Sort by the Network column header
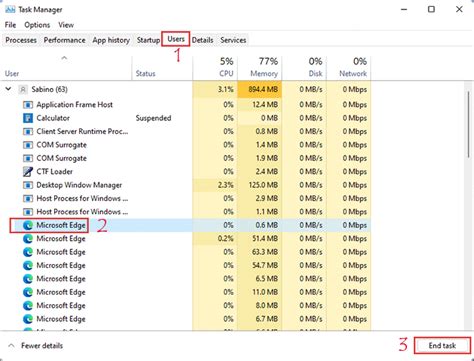474x361 pixels. tap(349, 68)
